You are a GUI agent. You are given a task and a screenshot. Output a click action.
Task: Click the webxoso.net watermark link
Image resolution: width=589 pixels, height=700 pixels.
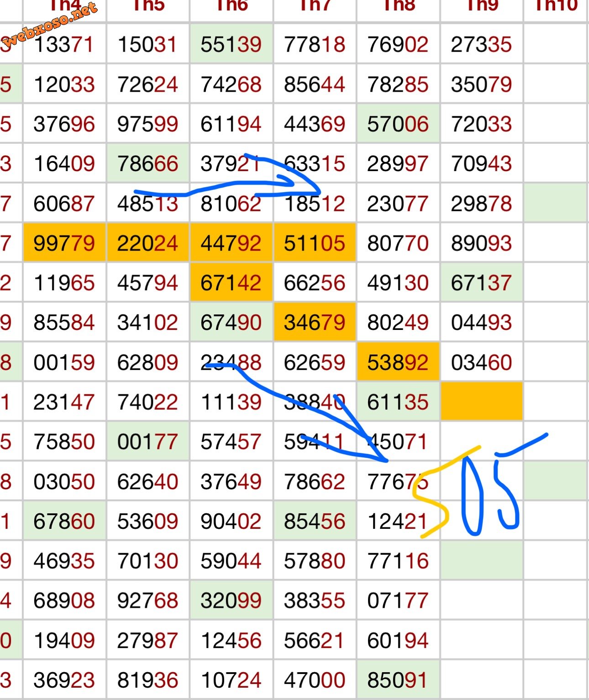coord(51,24)
